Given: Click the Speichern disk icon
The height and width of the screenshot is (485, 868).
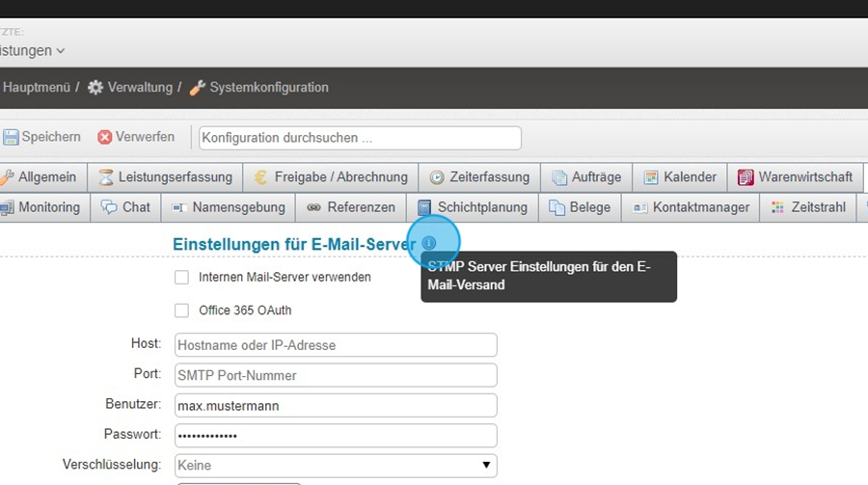Looking at the screenshot, I should (x=11, y=138).
